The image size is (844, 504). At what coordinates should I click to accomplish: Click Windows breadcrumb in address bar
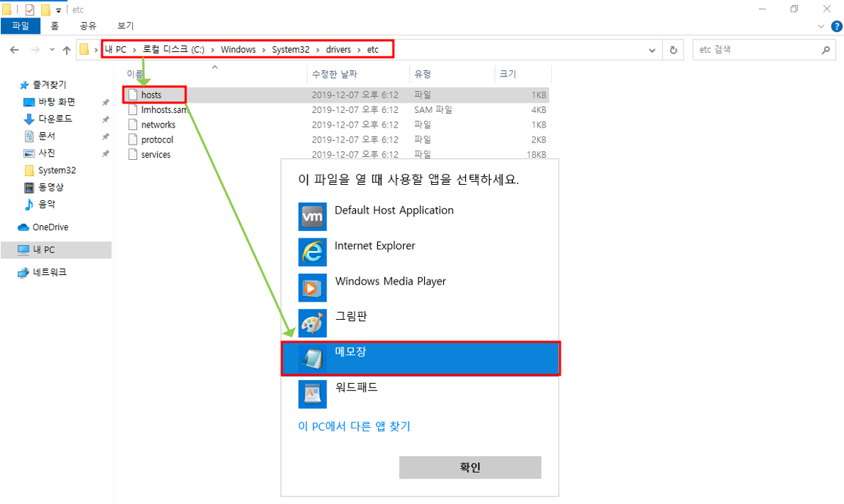(x=238, y=49)
